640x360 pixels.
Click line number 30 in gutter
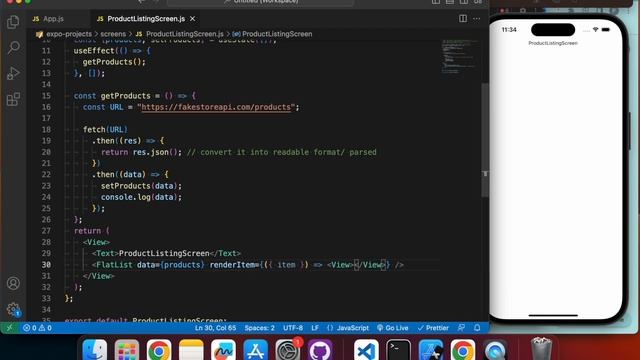click(46, 264)
